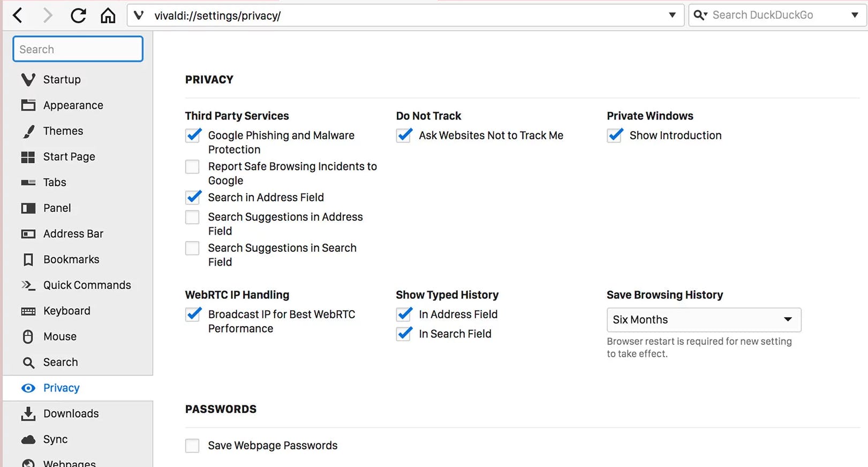
Task: Click the Mouse icon in settings sidebar
Action: [x=28, y=337]
